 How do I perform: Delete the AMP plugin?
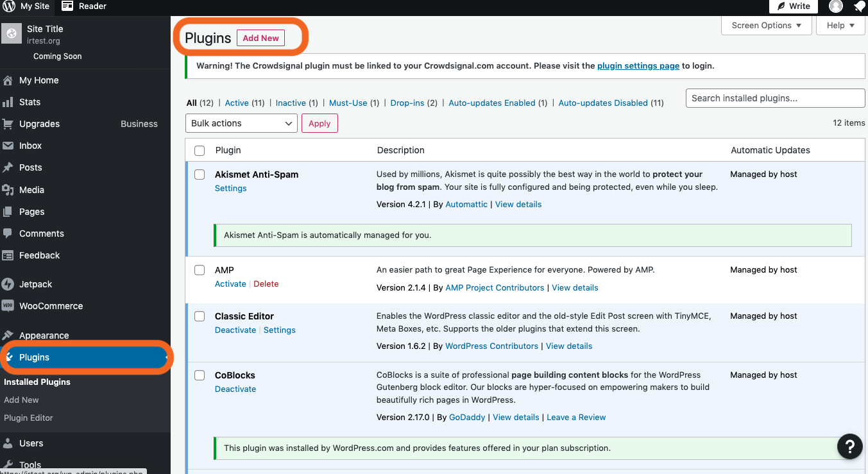point(266,284)
